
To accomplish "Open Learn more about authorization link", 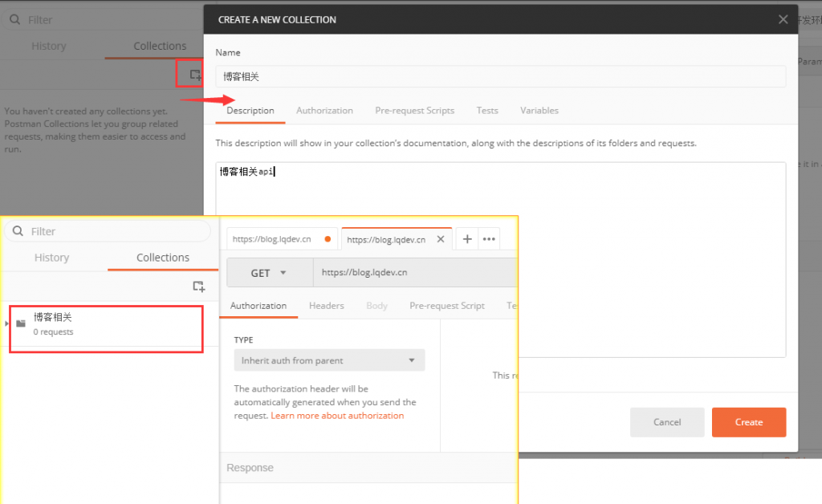I will (337, 416).
